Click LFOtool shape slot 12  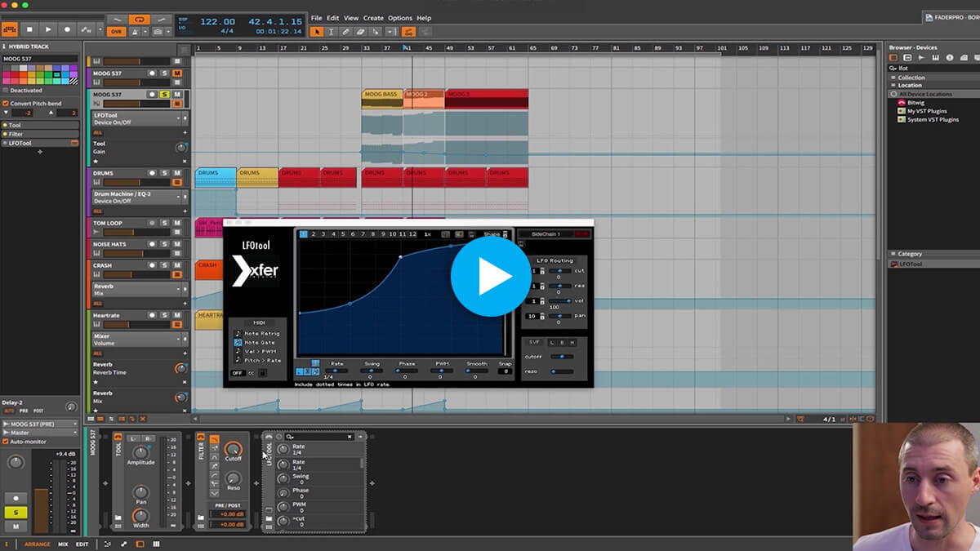point(412,234)
